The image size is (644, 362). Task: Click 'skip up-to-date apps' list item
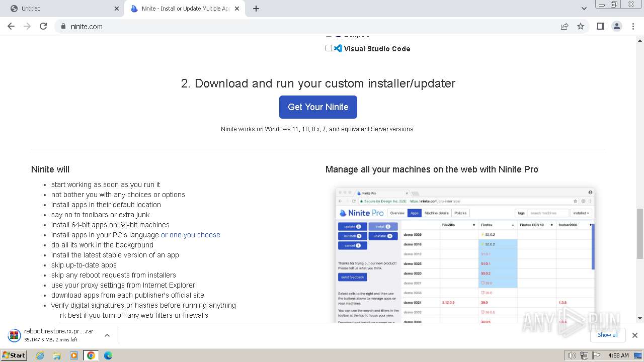coord(84,265)
